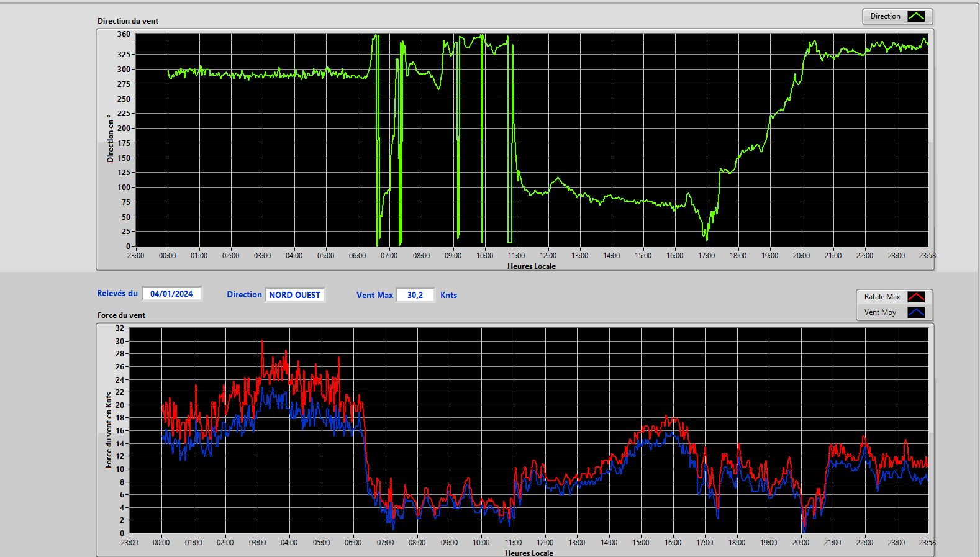Click the 06:00 tick on wind force chart
The width and height of the screenshot is (980, 557).
tap(353, 542)
